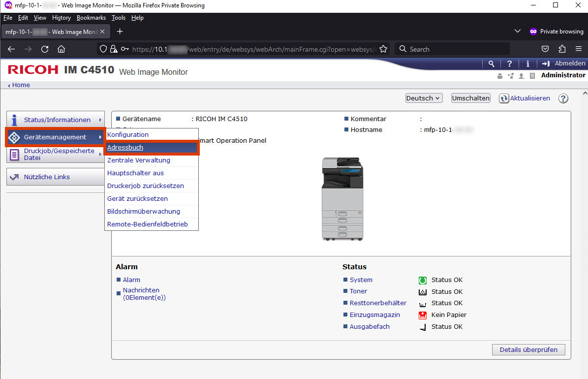Open the Help menu in the menu bar
The width and height of the screenshot is (588, 379).
coord(138,18)
